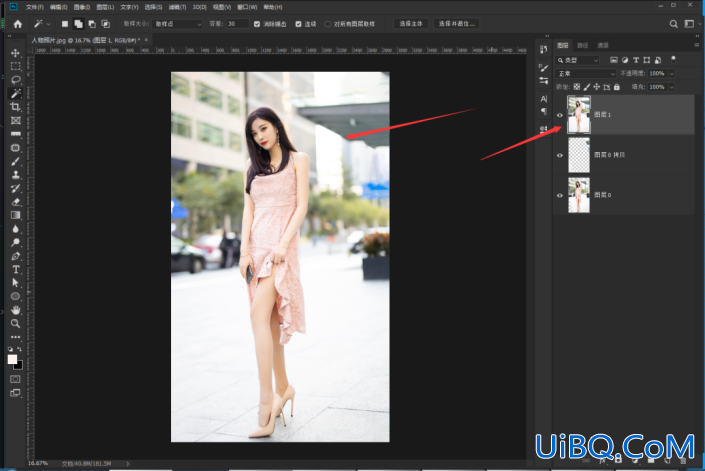Hide the 图层 0 拷贝 layer eye

point(560,156)
